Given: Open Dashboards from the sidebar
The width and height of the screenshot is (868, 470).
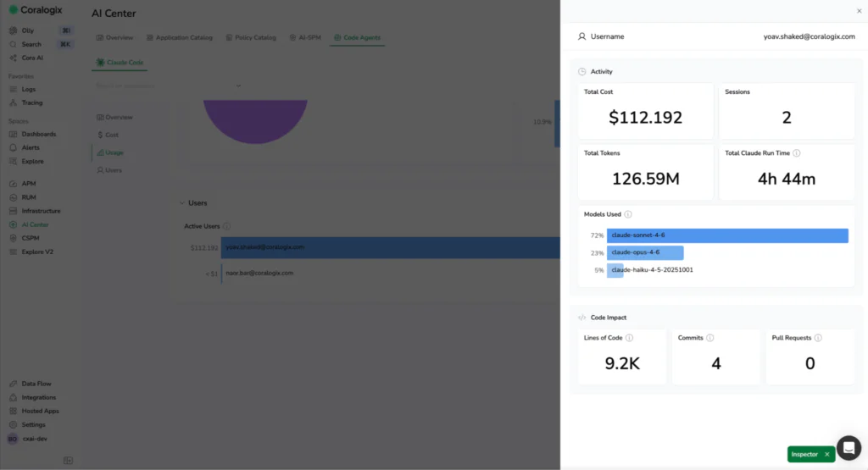Looking at the screenshot, I should pos(38,134).
